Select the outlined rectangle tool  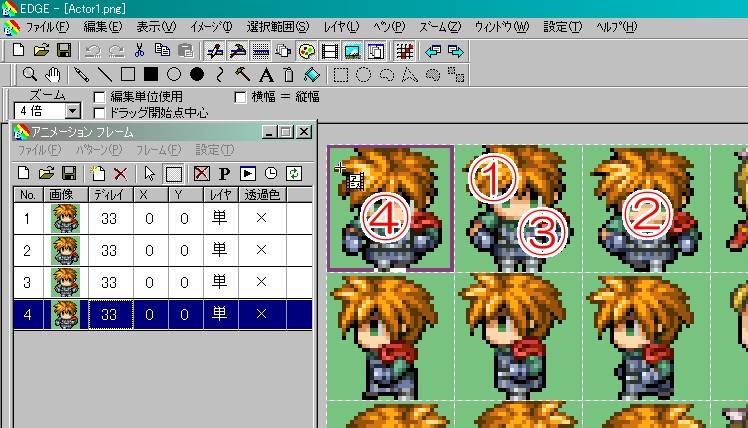point(128,74)
